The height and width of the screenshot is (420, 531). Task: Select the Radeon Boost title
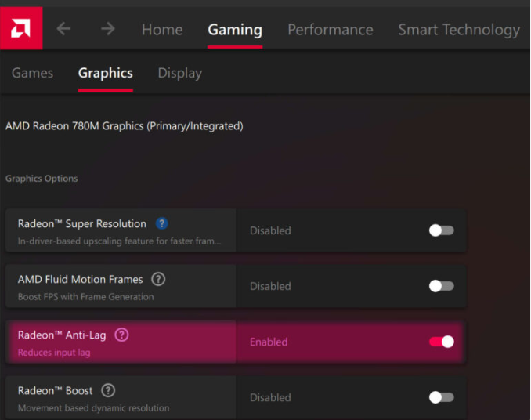click(x=55, y=390)
